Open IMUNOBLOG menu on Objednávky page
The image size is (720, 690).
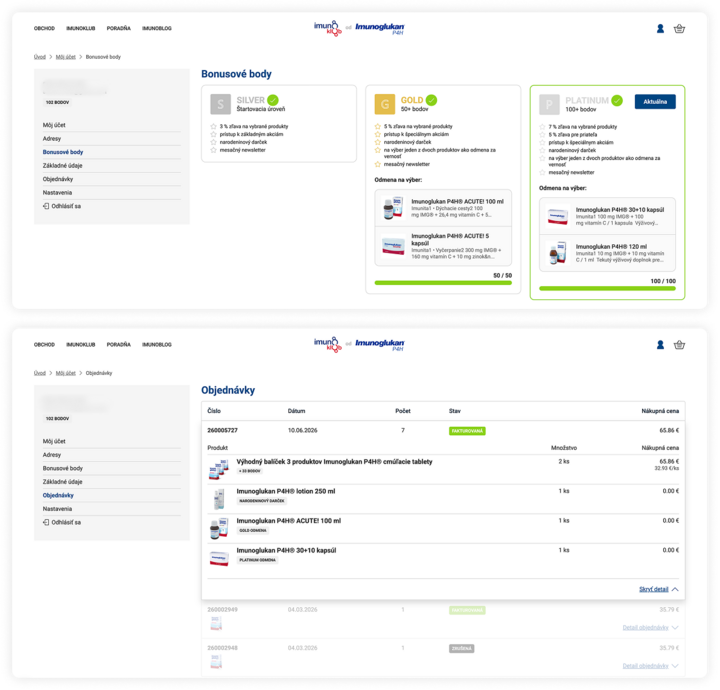(x=157, y=345)
